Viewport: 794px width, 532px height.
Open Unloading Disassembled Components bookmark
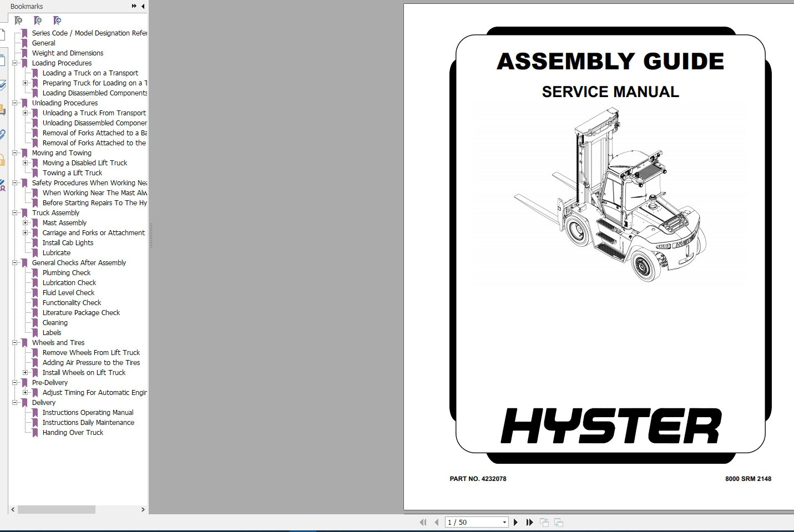[95, 123]
